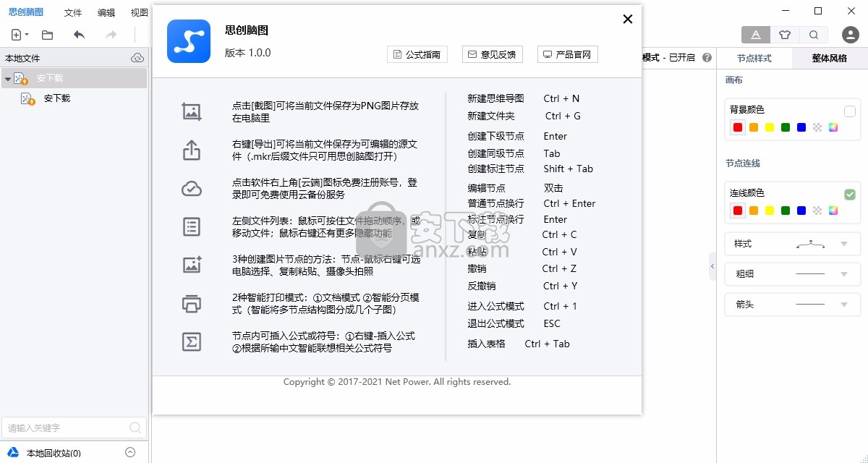
Task: Click the export upload icon in dialog
Action: coord(191,150)
